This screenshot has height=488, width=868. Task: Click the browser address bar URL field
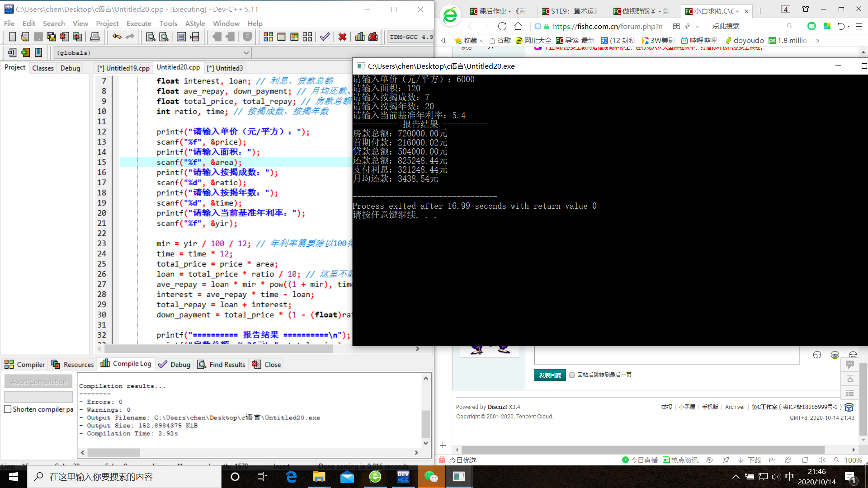click(x=608, y=26)
